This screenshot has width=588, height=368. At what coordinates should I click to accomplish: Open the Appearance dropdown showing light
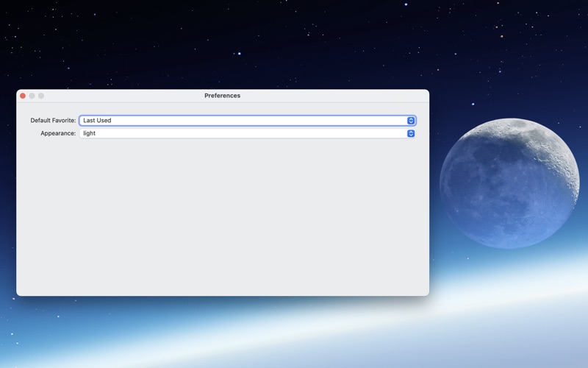(248, 133)
